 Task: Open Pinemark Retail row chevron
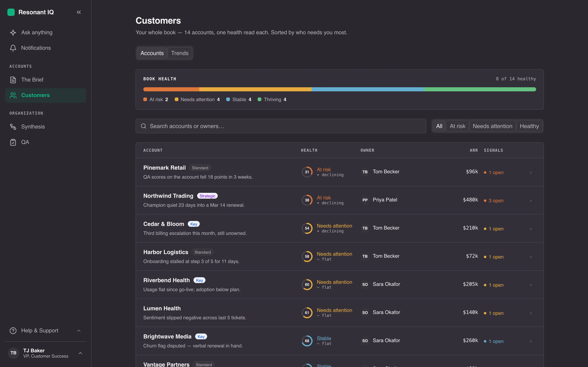531,172
